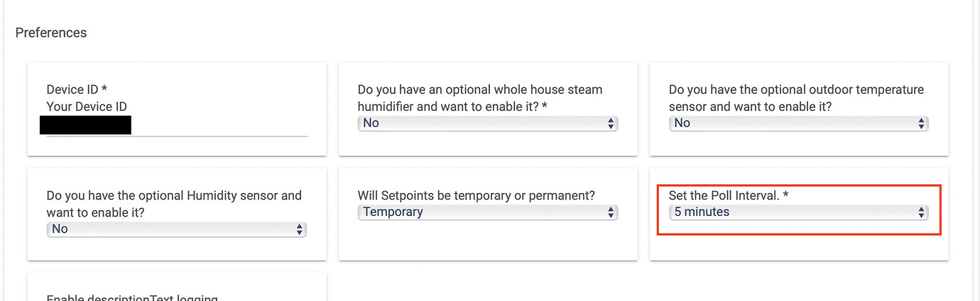This screenshot has height=301, width=980.
Task: Click the Preferences section heading
Action: (x=51, y=33)
